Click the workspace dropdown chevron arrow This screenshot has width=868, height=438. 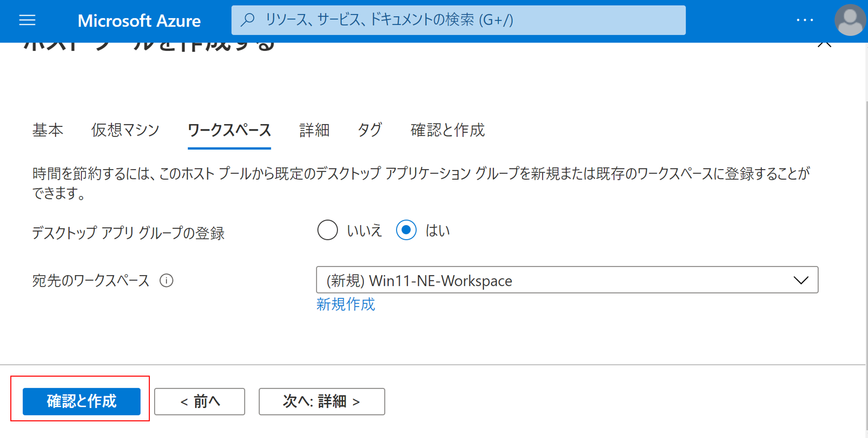801,280
